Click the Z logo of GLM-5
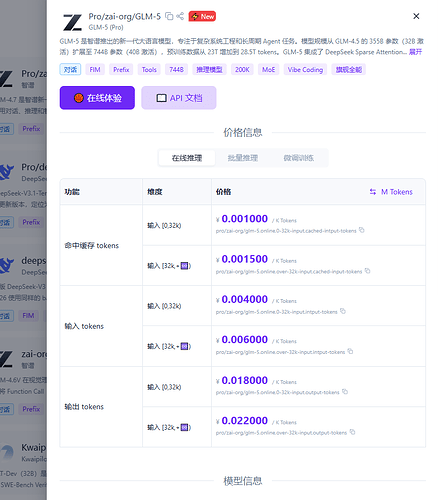Viewport: 439px width, 500px height. (x=72, y=22)
